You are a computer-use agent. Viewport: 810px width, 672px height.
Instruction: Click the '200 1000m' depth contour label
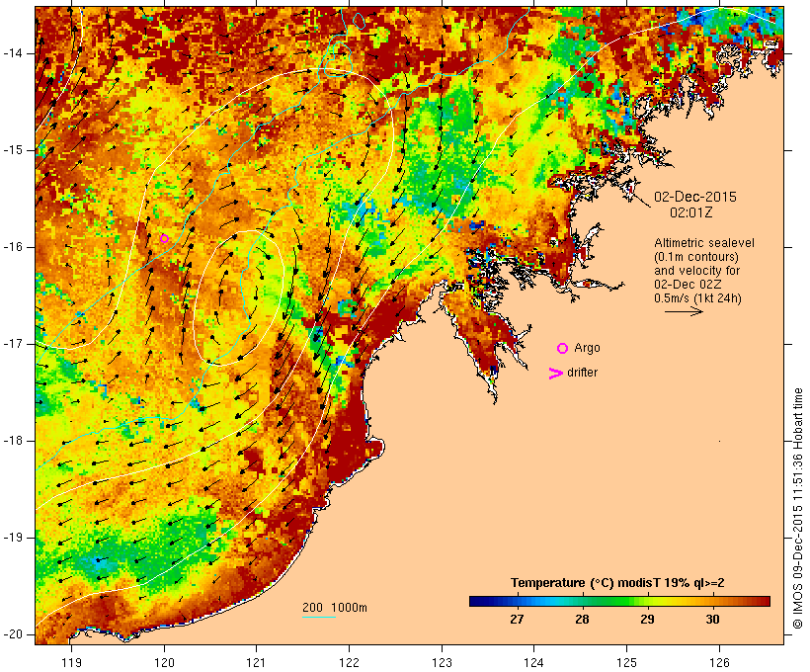click(335, 608)
